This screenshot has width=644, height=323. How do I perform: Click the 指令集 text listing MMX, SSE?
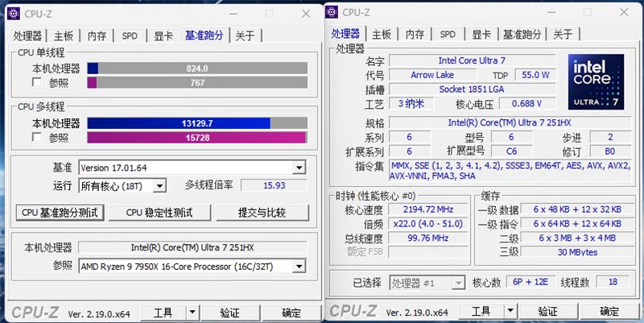(510, 171)
